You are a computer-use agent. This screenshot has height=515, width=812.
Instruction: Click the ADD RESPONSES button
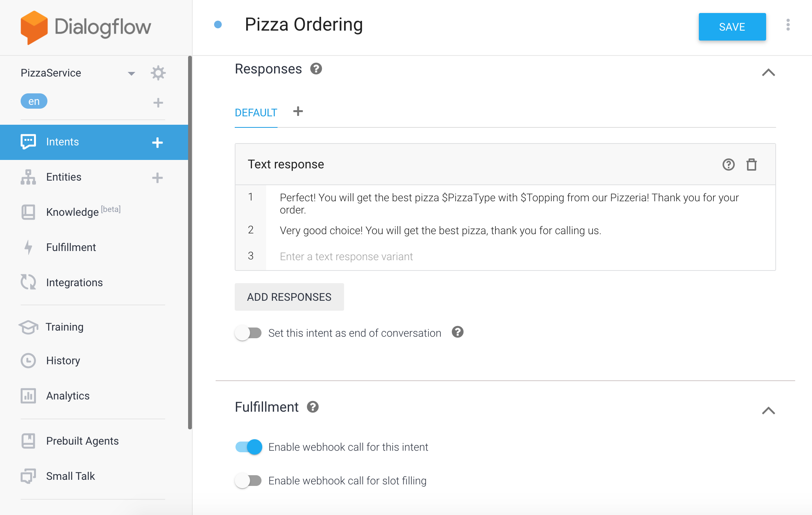pyautogui.click(x=289, y=297)
